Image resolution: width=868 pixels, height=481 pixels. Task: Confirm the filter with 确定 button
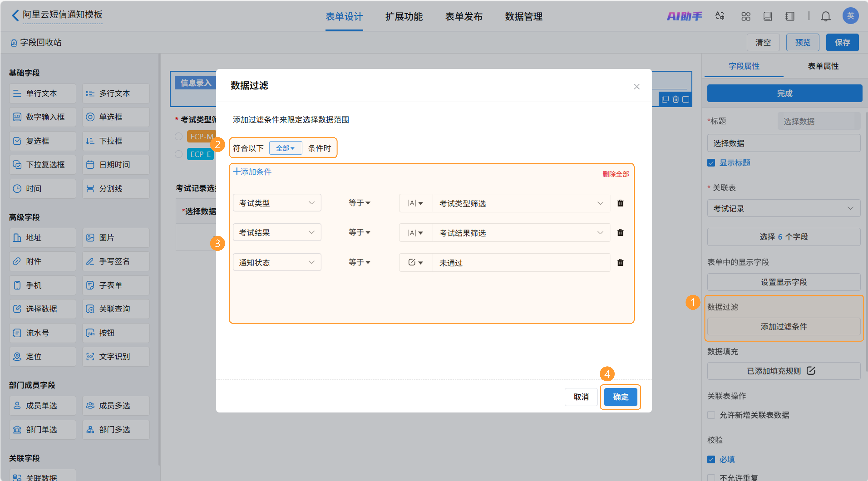[620, 397]
